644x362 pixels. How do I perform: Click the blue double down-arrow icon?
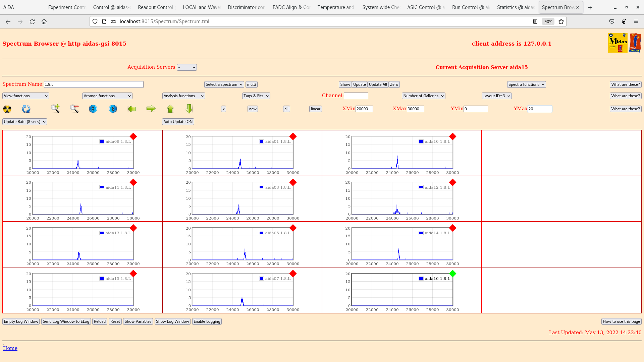[x=93, y=109]
